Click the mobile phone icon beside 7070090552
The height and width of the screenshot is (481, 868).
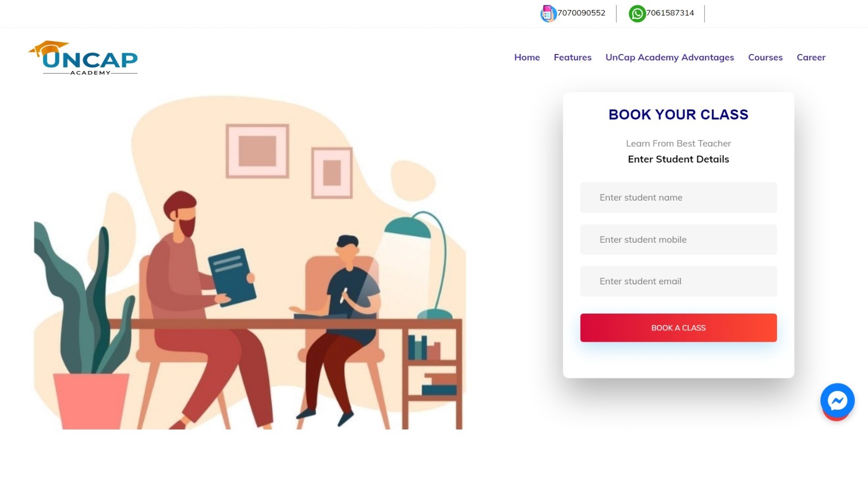548,13
